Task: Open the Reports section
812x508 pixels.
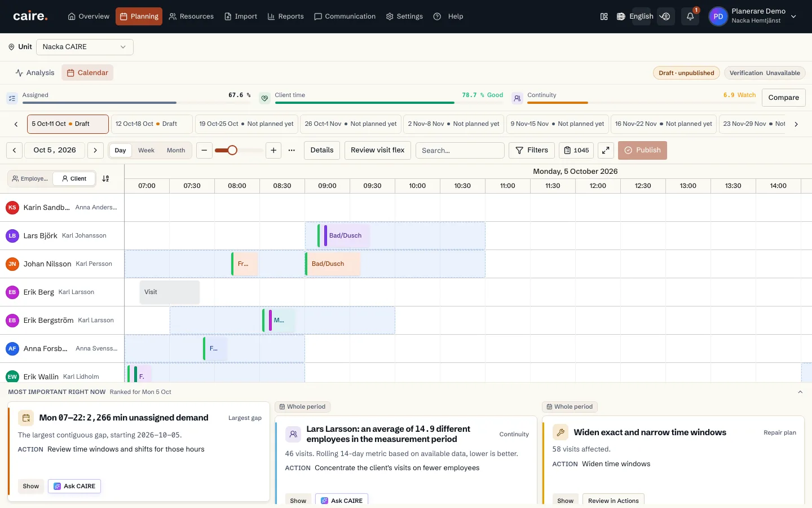Action: pos(285,16)
